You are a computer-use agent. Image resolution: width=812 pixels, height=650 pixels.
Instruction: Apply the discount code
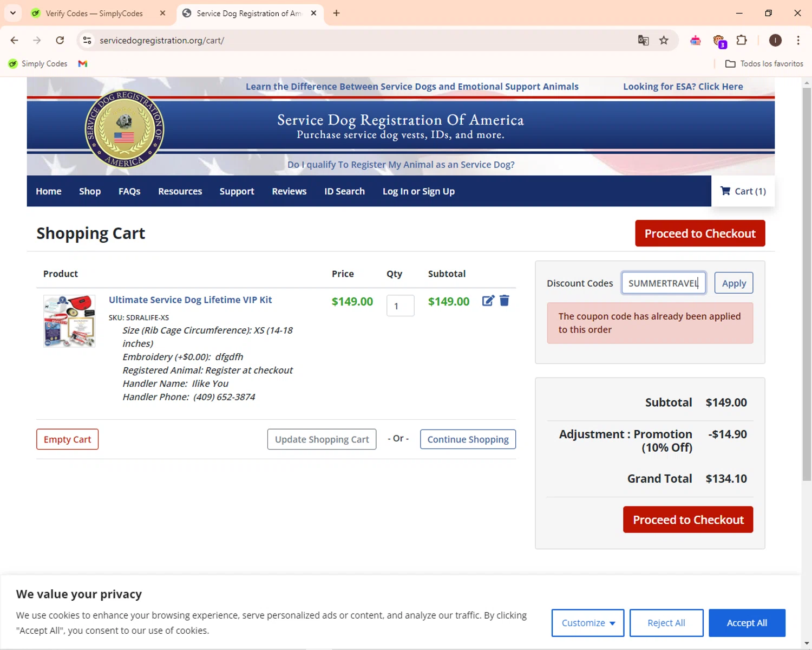(734, 283)
